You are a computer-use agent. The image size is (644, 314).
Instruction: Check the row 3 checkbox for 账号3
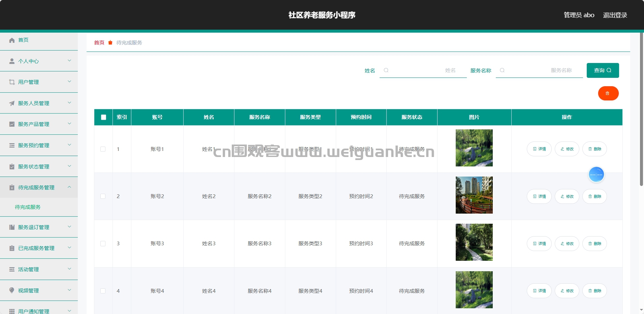tap(103, 243)
